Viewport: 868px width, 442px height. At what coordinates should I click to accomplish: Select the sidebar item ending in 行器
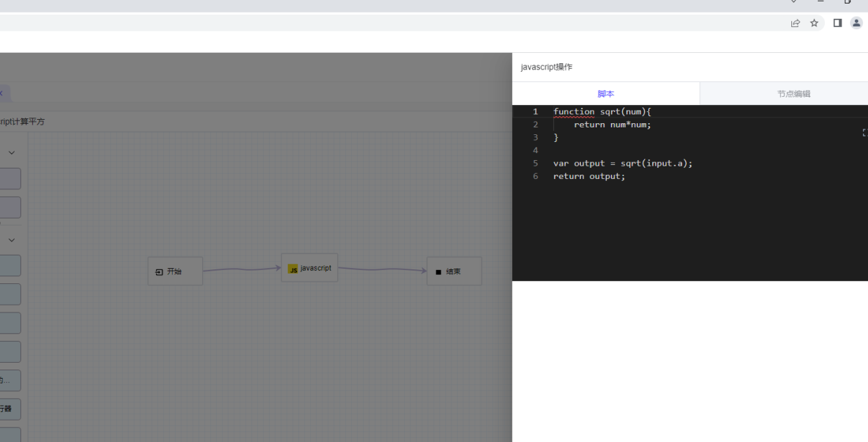(x=7, y=409)
